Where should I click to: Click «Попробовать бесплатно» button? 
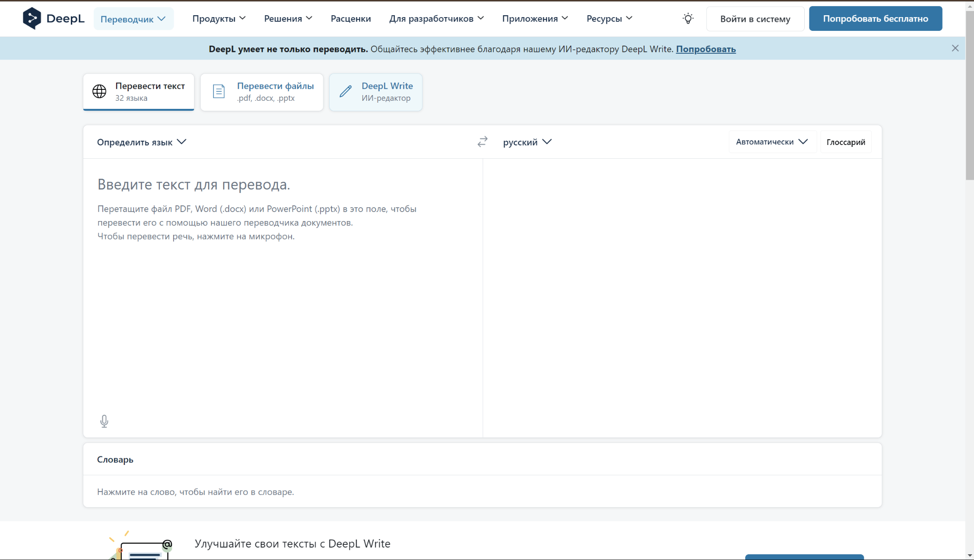(876, 18)
